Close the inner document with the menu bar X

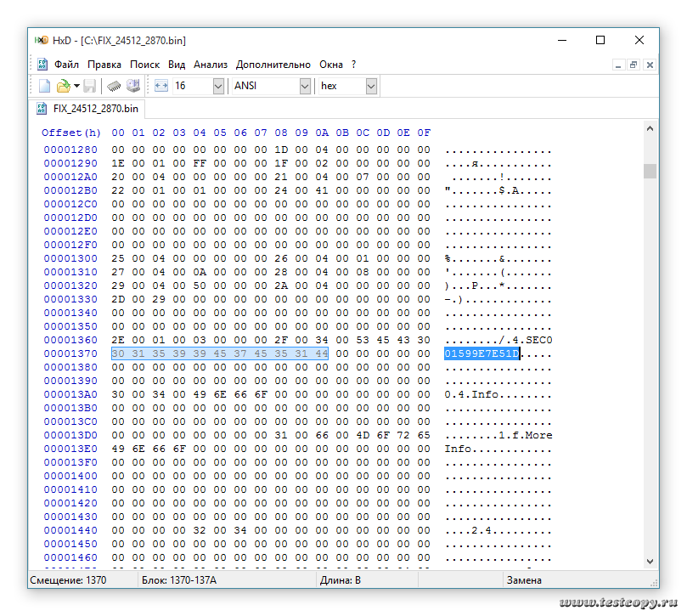click(650, 65)
